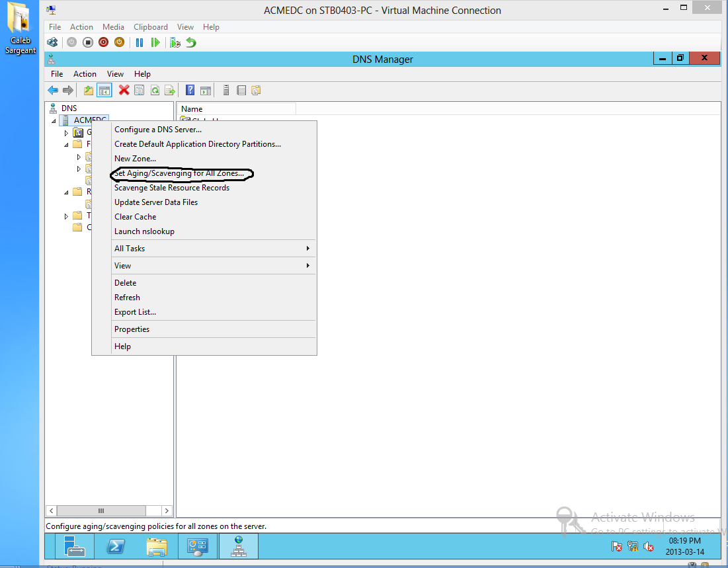Select the DNS root node in tree

point(69,108)
